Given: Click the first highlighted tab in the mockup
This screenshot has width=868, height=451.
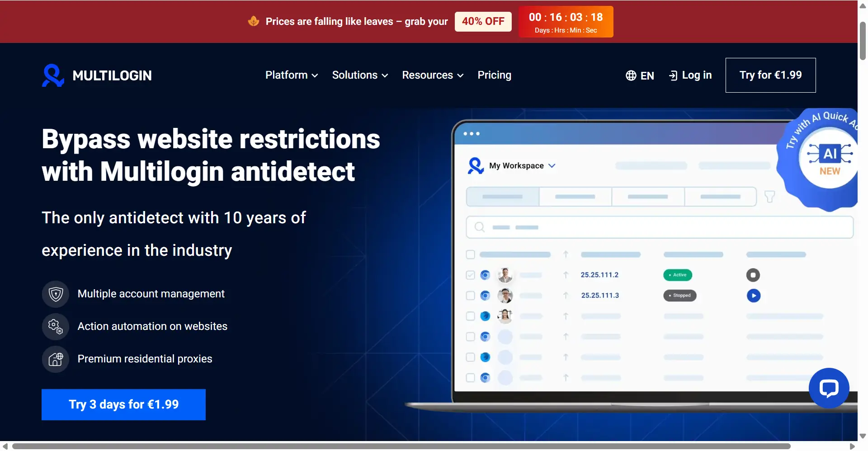Looking at the screenshot, I should (x=503, y=197).
